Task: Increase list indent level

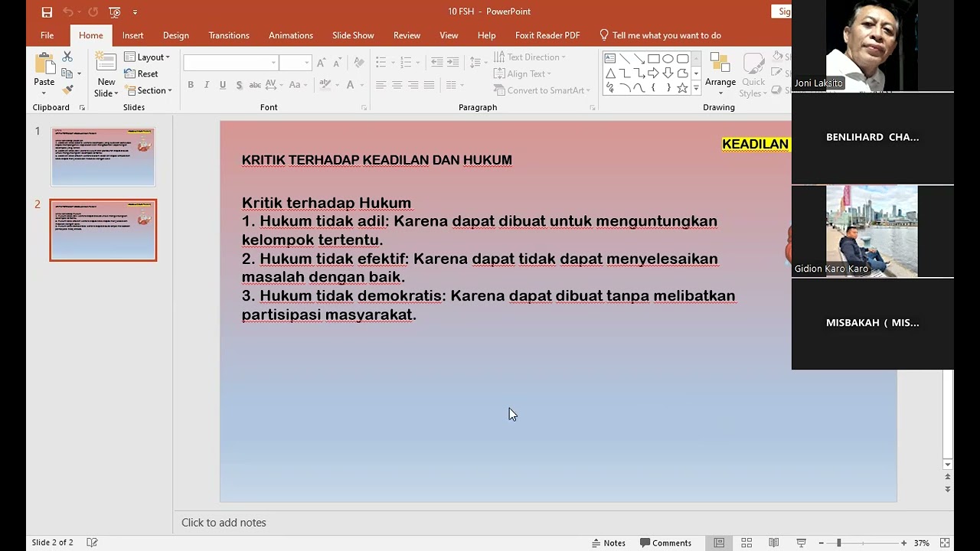Action: [x=452, y=63]
